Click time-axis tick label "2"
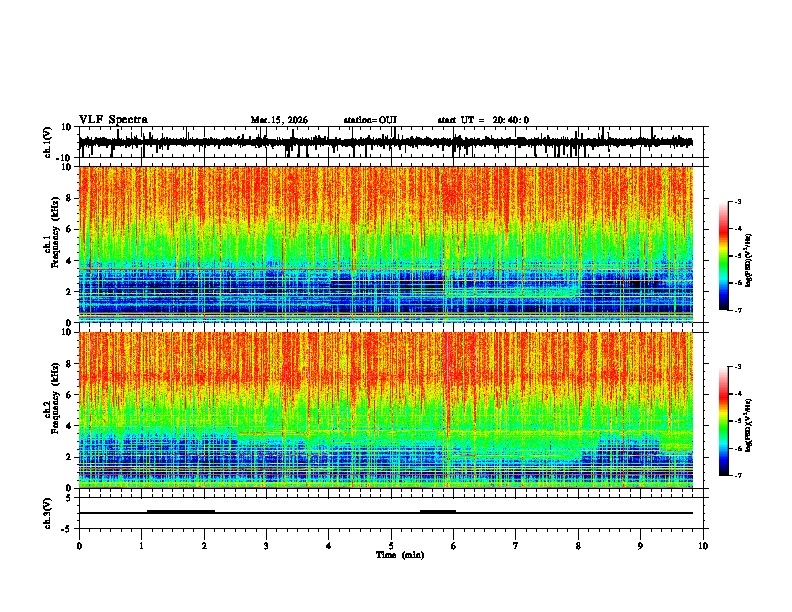Viewport: 792px width, 612px height. 204,546
